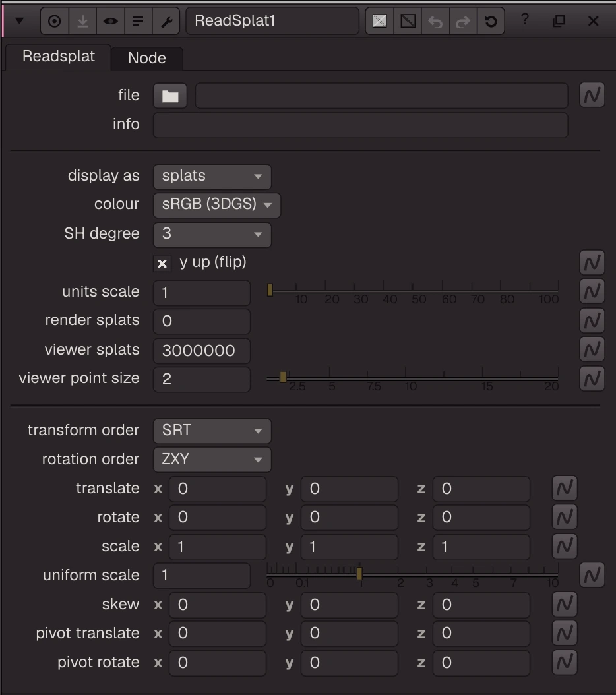The image size is (616, 695).
Task: Open the SH degree dropdown
Action: (x=212, y=235)
